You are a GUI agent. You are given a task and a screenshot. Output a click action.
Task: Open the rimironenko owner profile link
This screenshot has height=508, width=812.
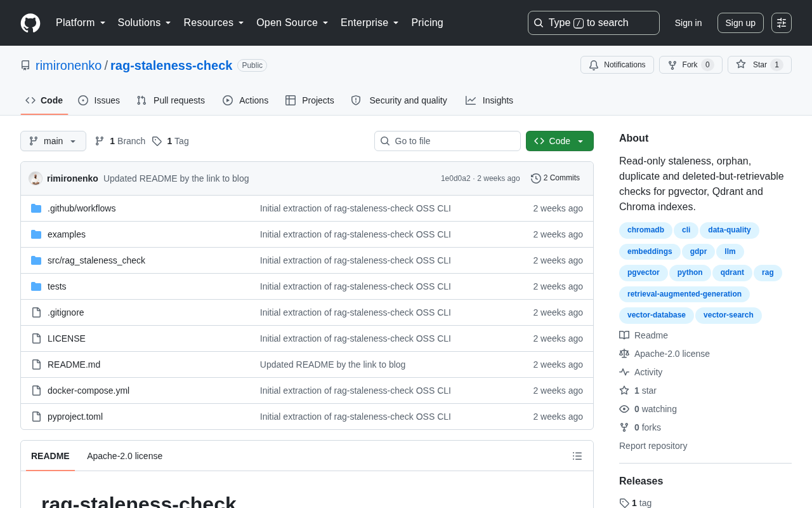[x=69, y=65]
